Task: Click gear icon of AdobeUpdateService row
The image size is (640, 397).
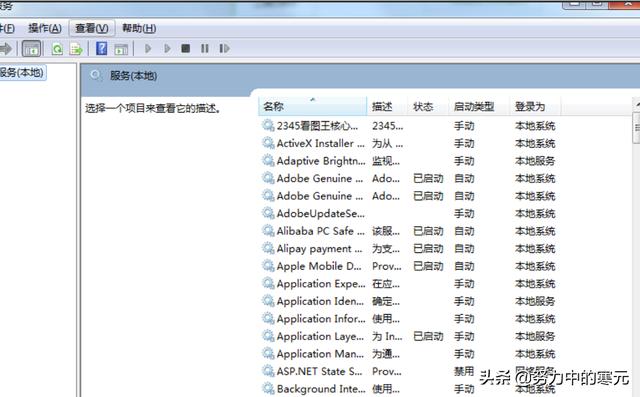Action: (268, 213)
